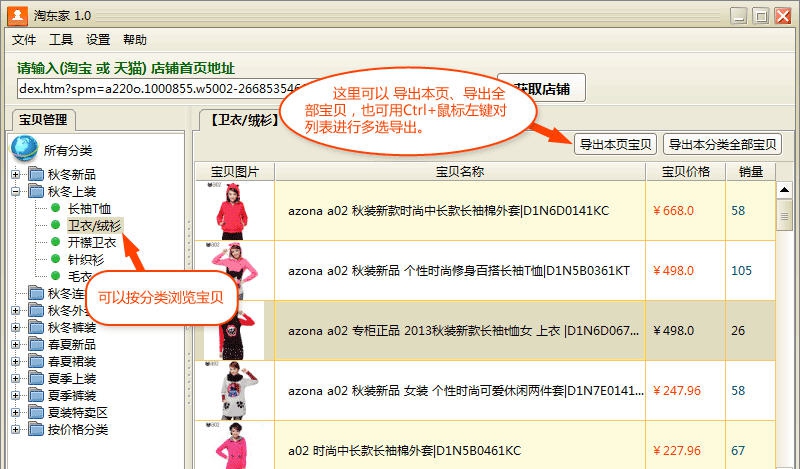This screenshot has width=800, height=469.
Task: Open the 帮助 menu
Action: (x=135, y=40)
